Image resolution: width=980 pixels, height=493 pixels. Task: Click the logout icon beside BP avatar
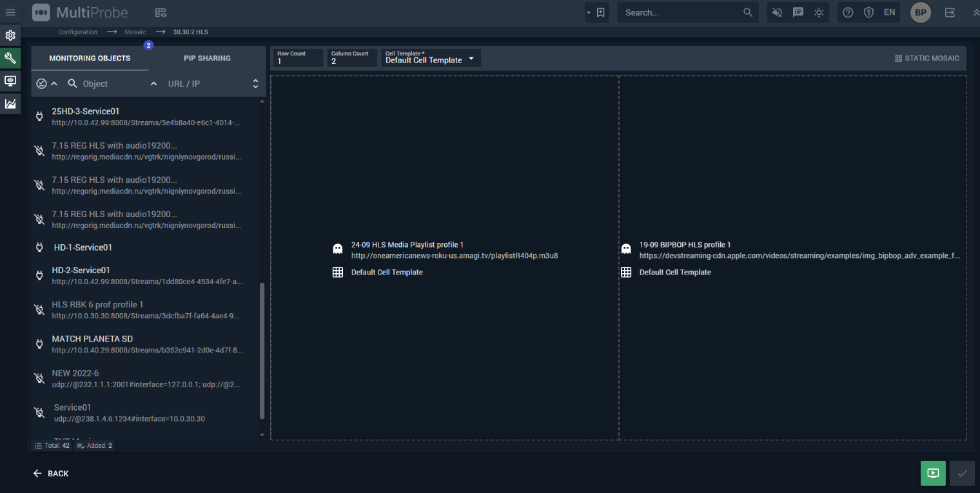950,12
